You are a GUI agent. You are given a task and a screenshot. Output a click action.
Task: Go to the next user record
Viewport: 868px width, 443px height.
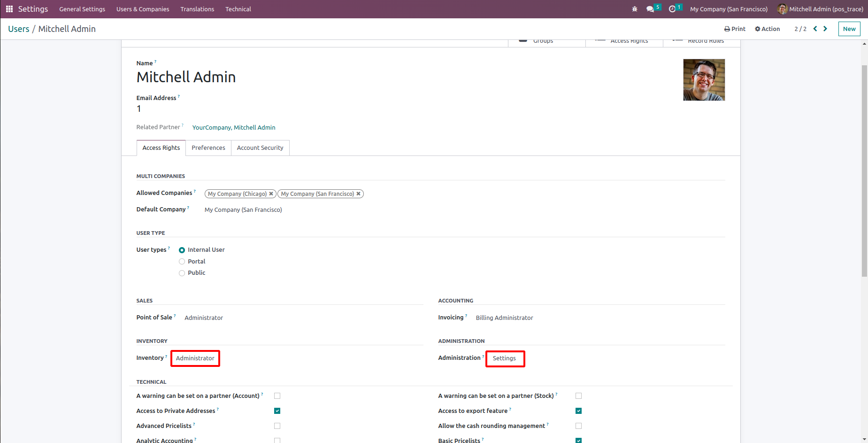[x=825, y=29]
